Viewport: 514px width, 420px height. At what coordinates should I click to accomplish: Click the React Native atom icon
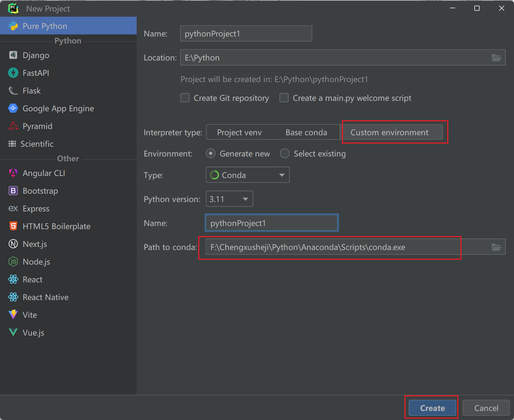[x=13, y=297]
